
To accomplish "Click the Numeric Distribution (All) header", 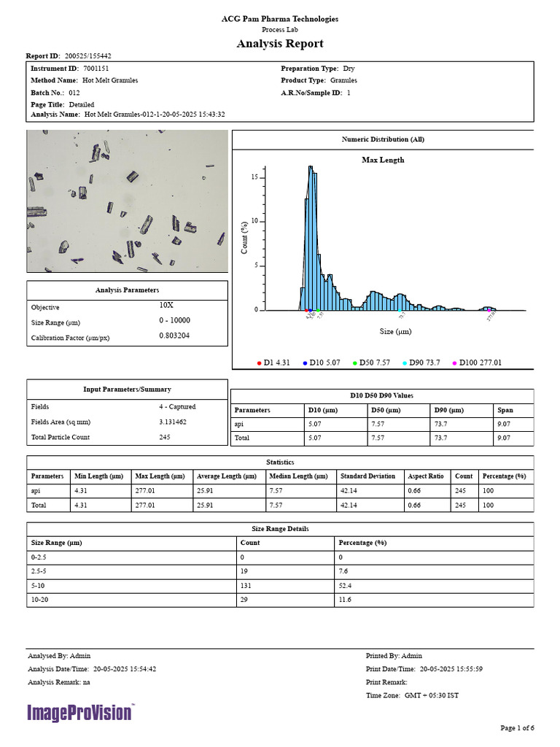I will click(x=383, y=139).
